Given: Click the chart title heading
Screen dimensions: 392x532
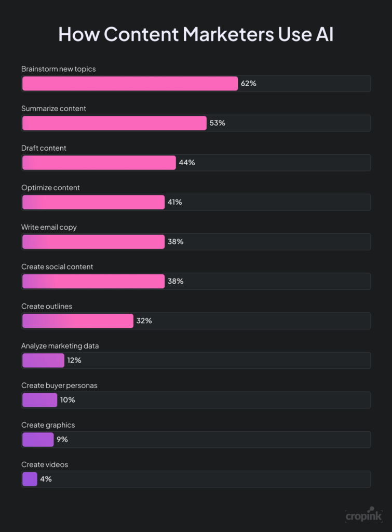Looking at the screenshot, I should (196, 34).
